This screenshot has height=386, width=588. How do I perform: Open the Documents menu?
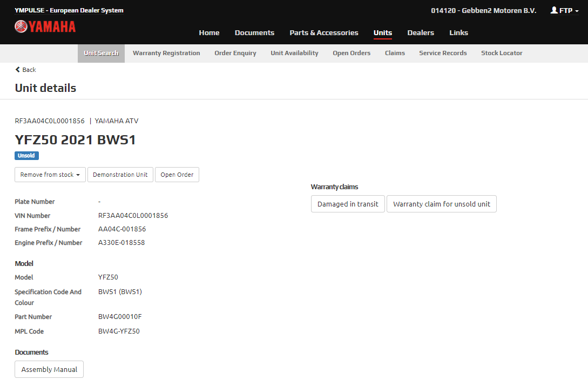[x=255, y=32]
